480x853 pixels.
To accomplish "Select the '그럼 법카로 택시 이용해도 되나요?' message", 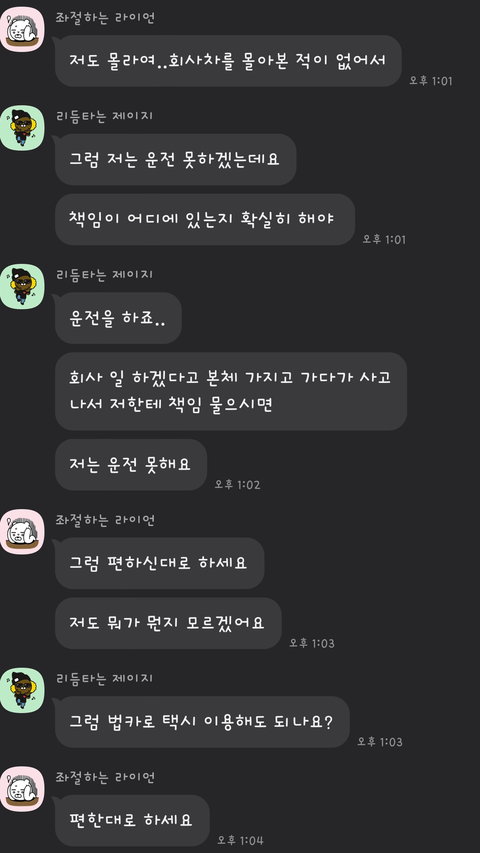I will 202,722.
